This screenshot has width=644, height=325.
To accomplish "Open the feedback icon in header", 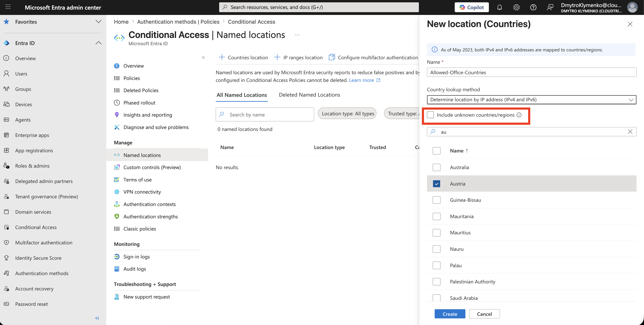I will tap(550, 7).
